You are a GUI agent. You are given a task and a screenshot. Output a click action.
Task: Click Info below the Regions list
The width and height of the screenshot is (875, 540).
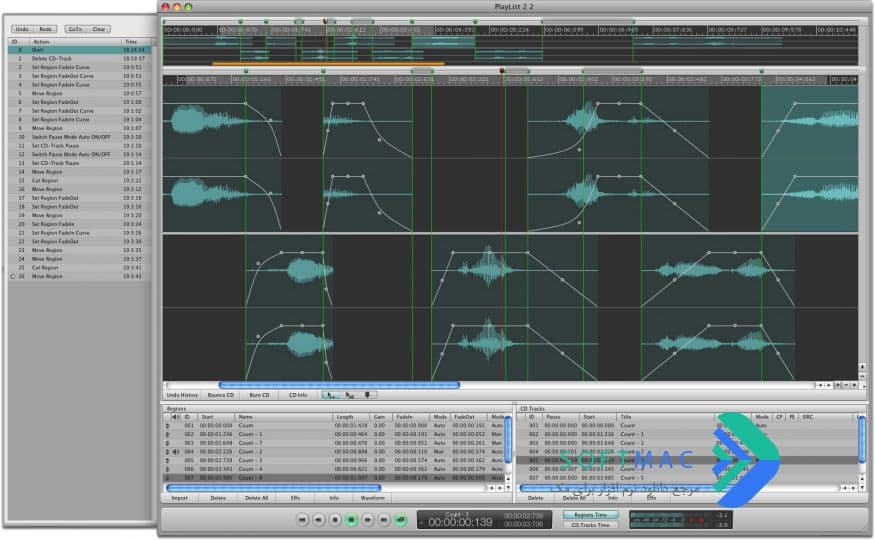(334, 498)
